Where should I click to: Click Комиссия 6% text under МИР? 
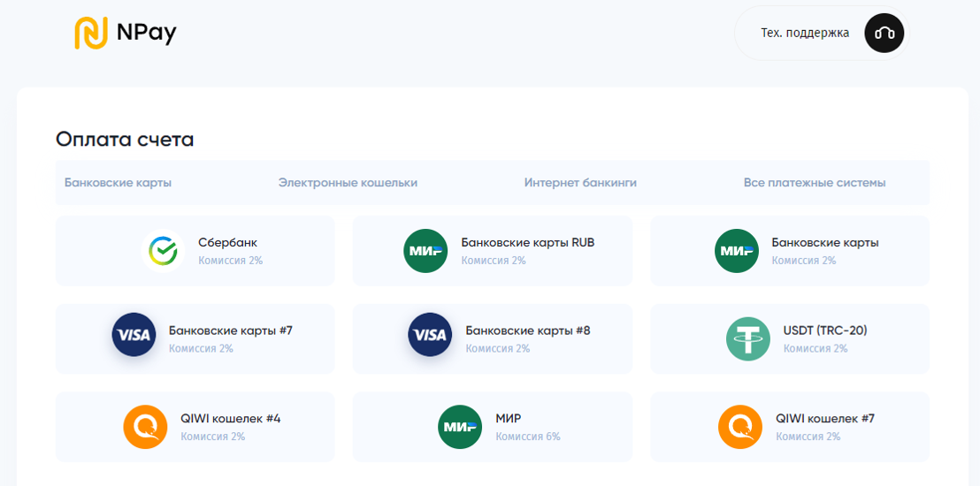pos(528,437)
